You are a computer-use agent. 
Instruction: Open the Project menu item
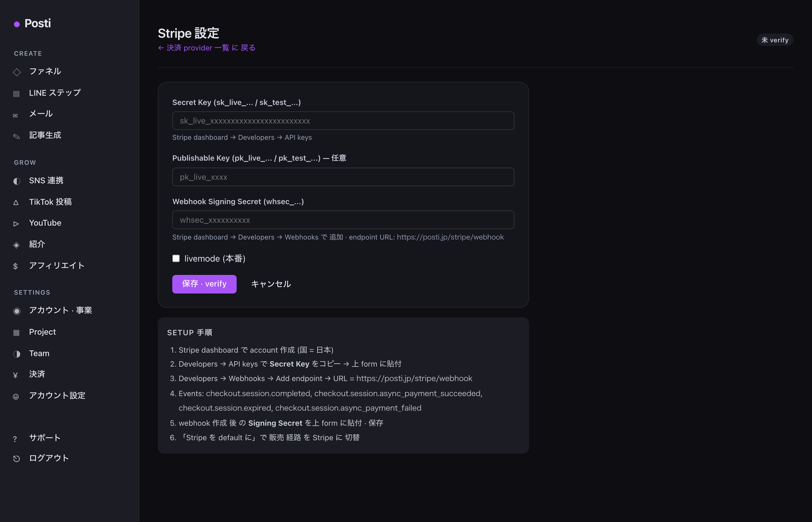coord(42,332)
